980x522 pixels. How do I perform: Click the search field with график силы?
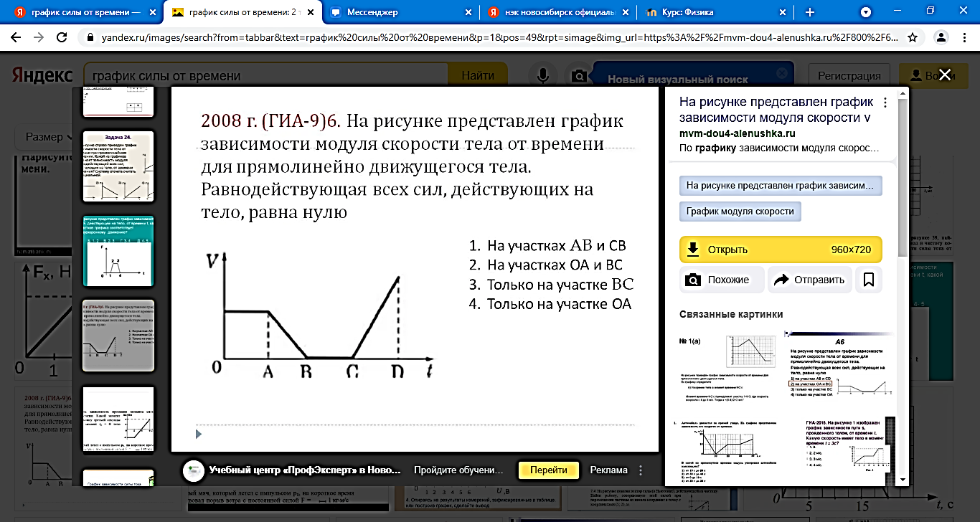coord(265,75)
